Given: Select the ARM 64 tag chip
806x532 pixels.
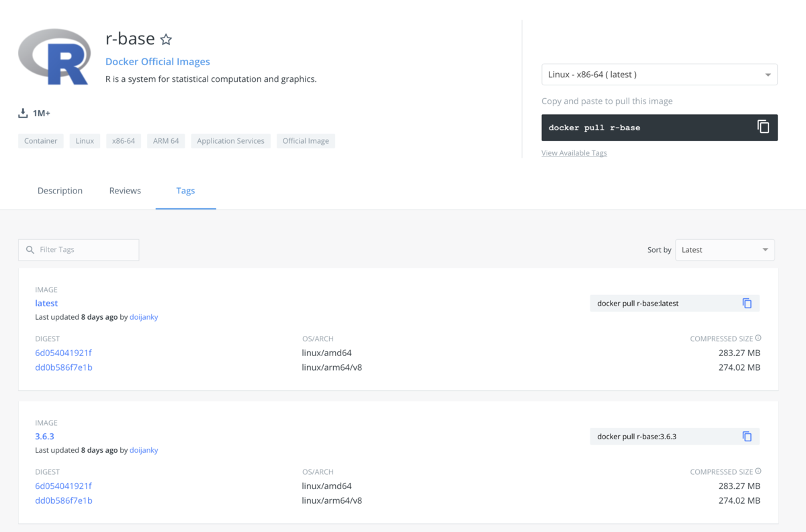Looking at the screenshot, I should 166,141.
